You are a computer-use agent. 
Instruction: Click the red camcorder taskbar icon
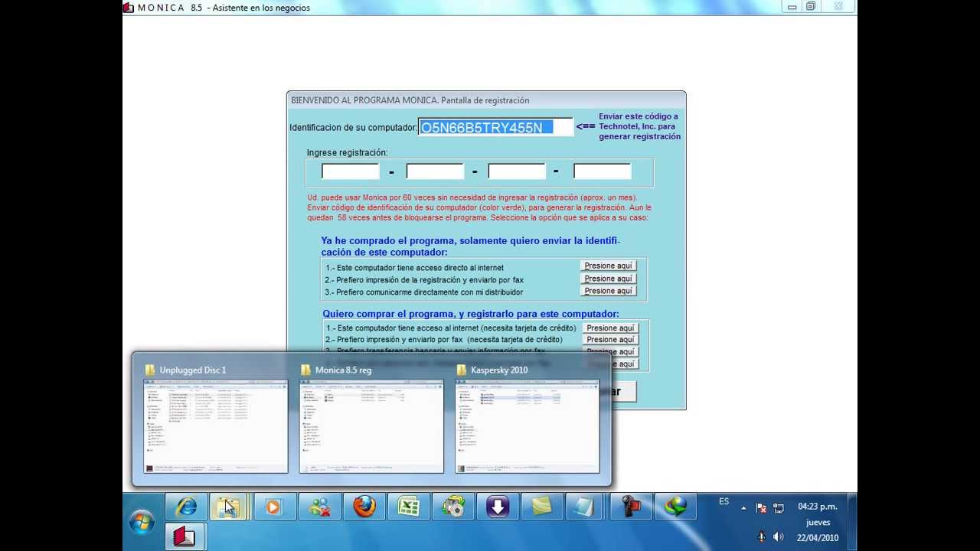coord(630,507)
